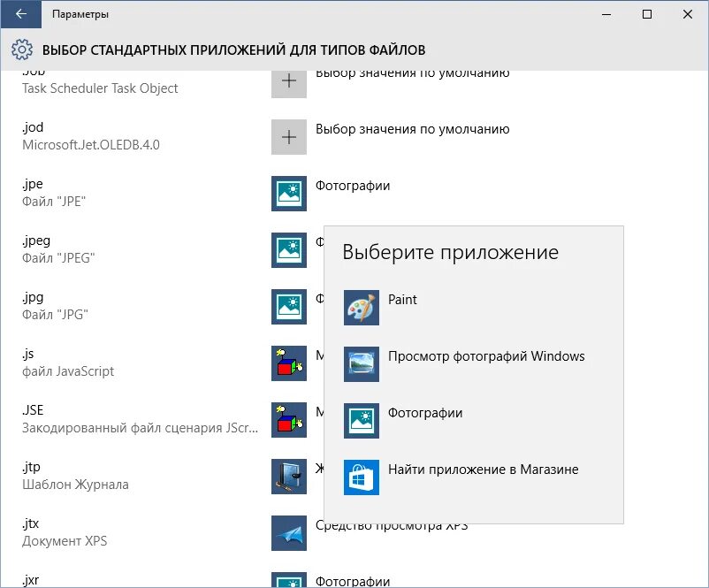This screenshot has width=709, height=588.
Task: Click Microsoft.Jet.OLEDB.4.0 description
Action: pos(91,145)
